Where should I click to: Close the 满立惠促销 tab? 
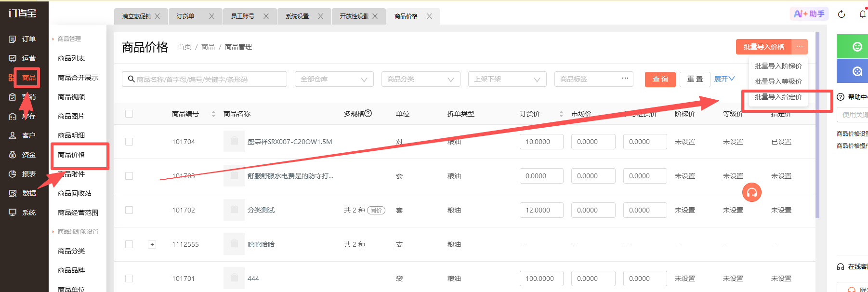coord(157,16)
